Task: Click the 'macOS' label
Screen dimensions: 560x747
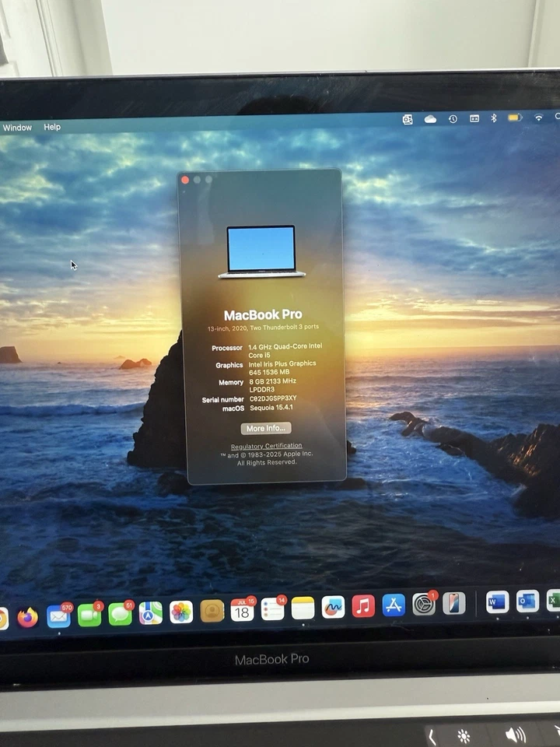Action: [233, 409]
